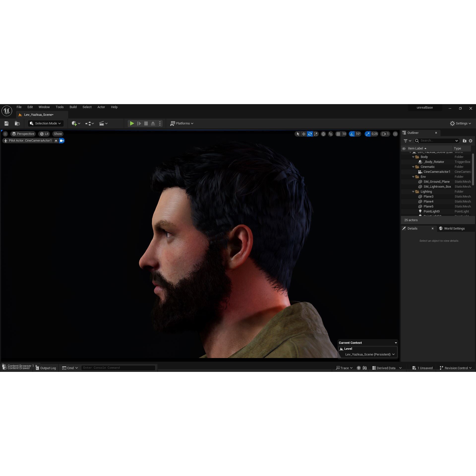Open the Tools menu

point(59,107)
